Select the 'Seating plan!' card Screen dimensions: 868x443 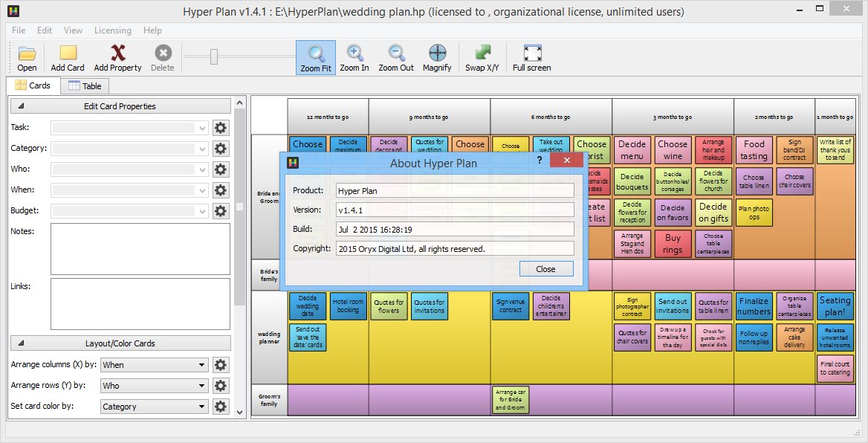pyautogui.click(x=835, y=305)
